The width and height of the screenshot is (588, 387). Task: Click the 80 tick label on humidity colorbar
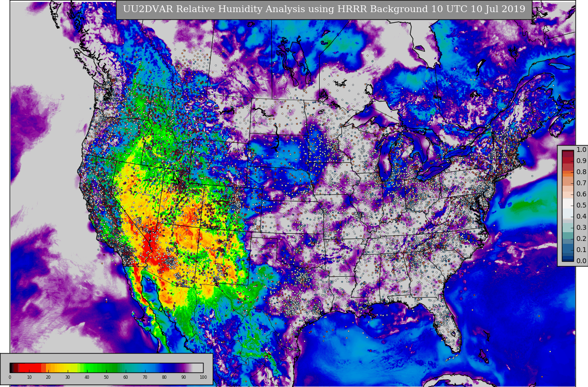pos(164,377)
